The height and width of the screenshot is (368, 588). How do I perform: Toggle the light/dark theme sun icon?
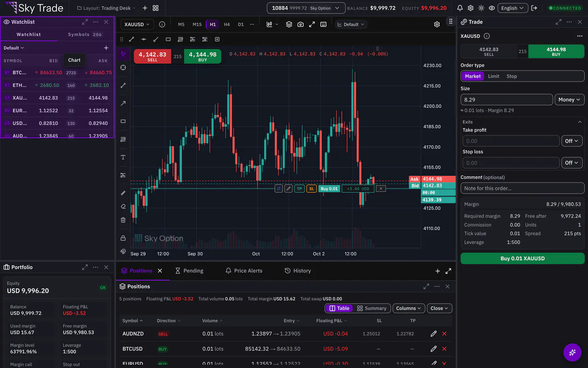pyautogui.click(x=481, y=8)
